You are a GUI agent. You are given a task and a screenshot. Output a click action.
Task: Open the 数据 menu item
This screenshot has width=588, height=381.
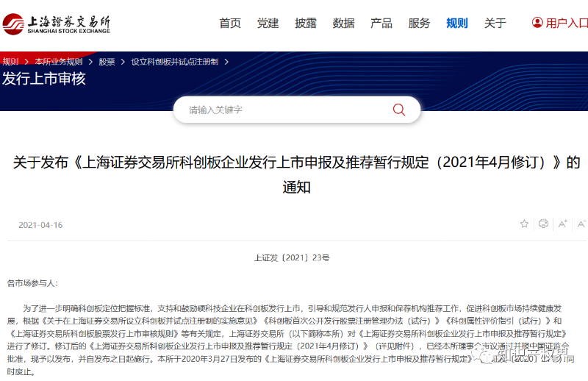tap(343, 24)
